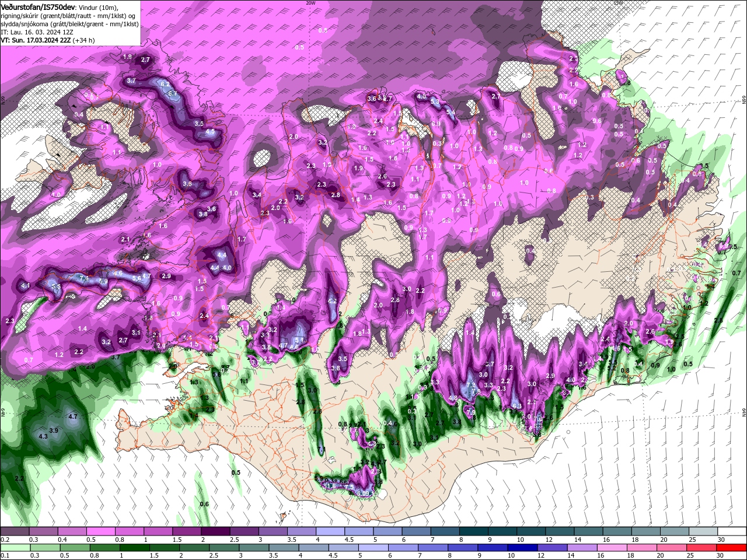Click legend label 0.2 on snow scale
The image size is (747, 560).
5,540
